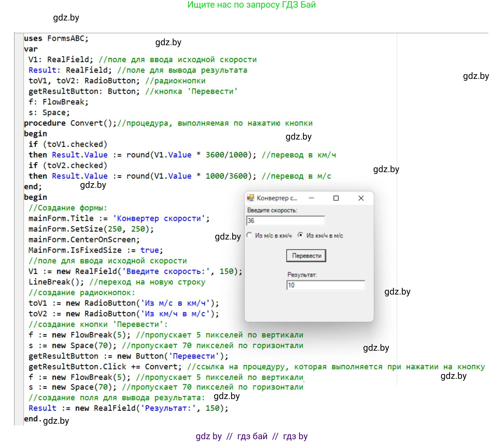Focus the speed input field containing 36
This screenshot has height=442, width=504.
point(286,221)
